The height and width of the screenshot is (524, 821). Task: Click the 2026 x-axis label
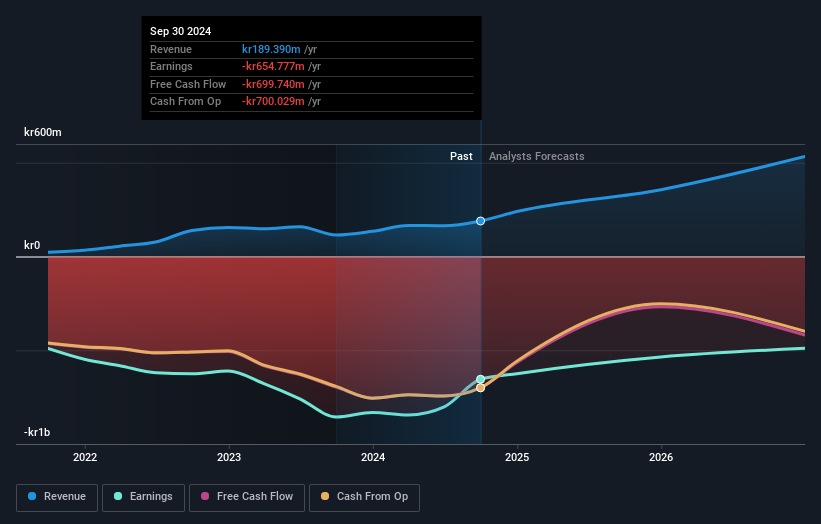(x=661, y=457)
